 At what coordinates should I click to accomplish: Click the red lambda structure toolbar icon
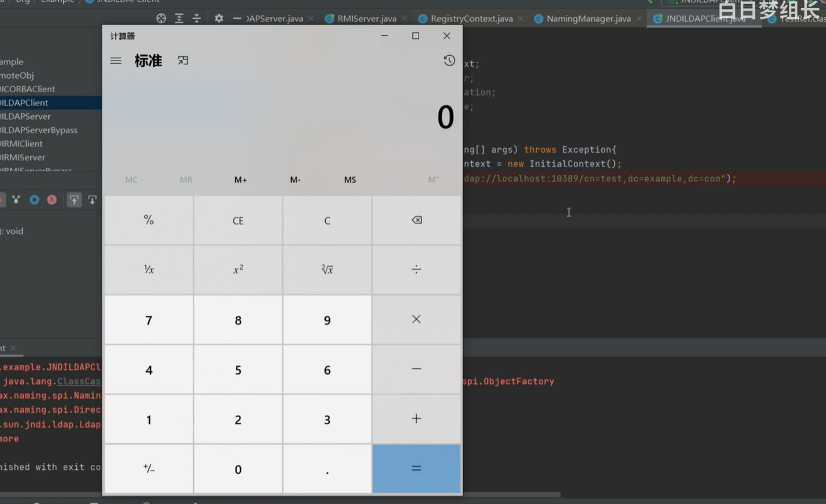pos(52,199)
